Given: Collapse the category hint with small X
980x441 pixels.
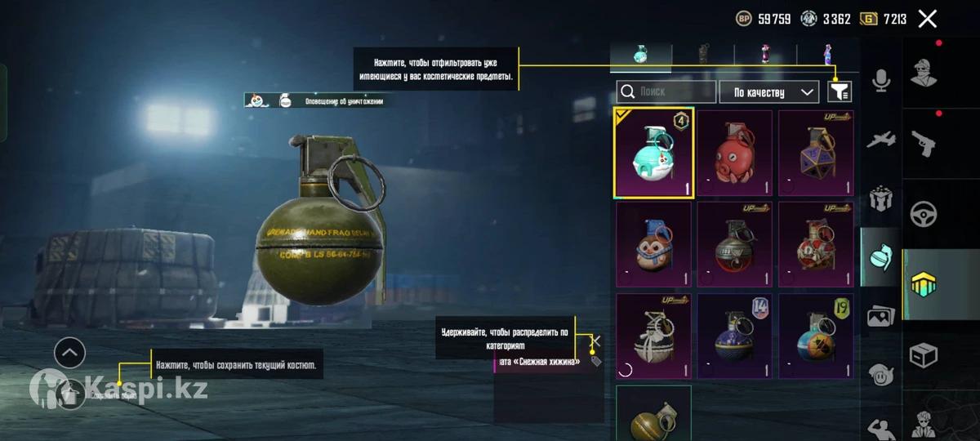Looking at the screenshot, I should (596, 341).
